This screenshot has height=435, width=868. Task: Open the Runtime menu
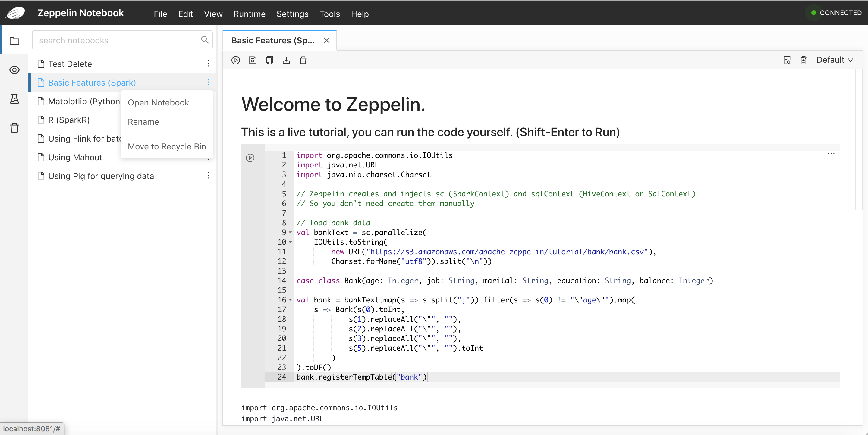pos(249,14)
